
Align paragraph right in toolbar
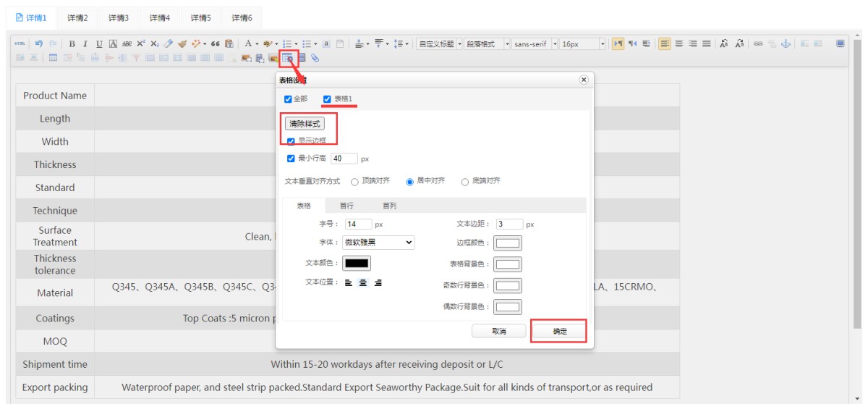(692, 44)
